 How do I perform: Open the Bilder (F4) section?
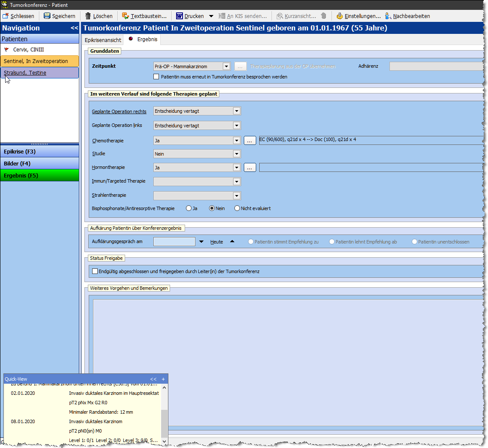coord(40,163)
